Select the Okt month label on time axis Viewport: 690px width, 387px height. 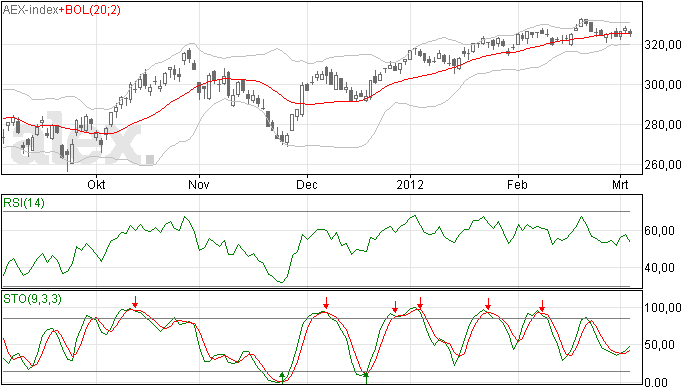coord(96,184)
